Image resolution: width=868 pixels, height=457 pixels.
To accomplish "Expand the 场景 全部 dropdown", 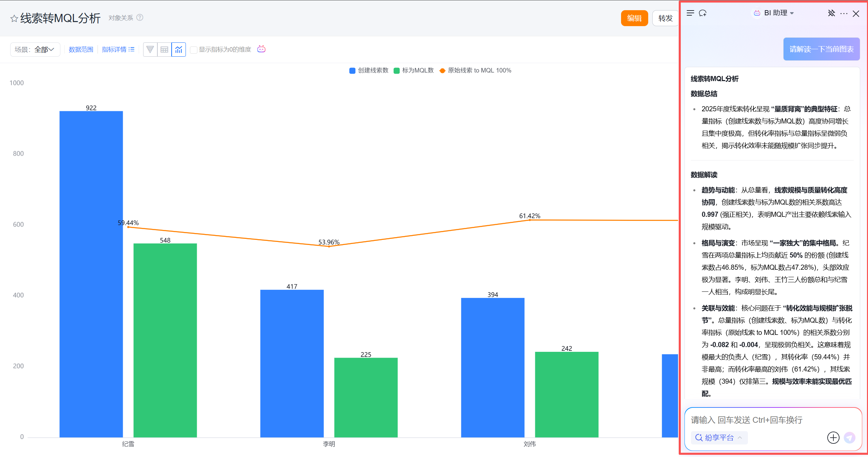I will coord(35,50).
